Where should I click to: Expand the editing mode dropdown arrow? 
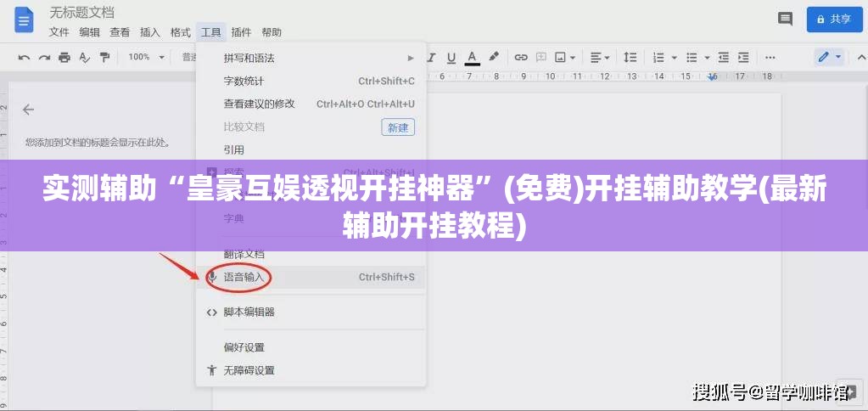pyautogui.click(x=838, y=57)
